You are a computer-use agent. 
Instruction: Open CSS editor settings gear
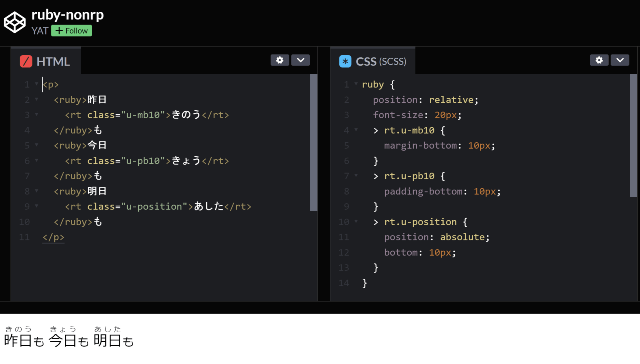[599, 60]
